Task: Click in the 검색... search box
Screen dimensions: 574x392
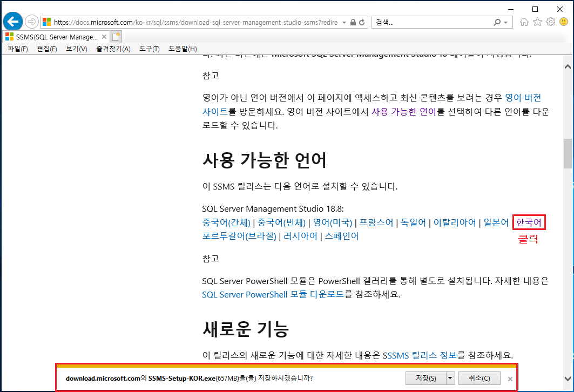Action: click(432, 22)
